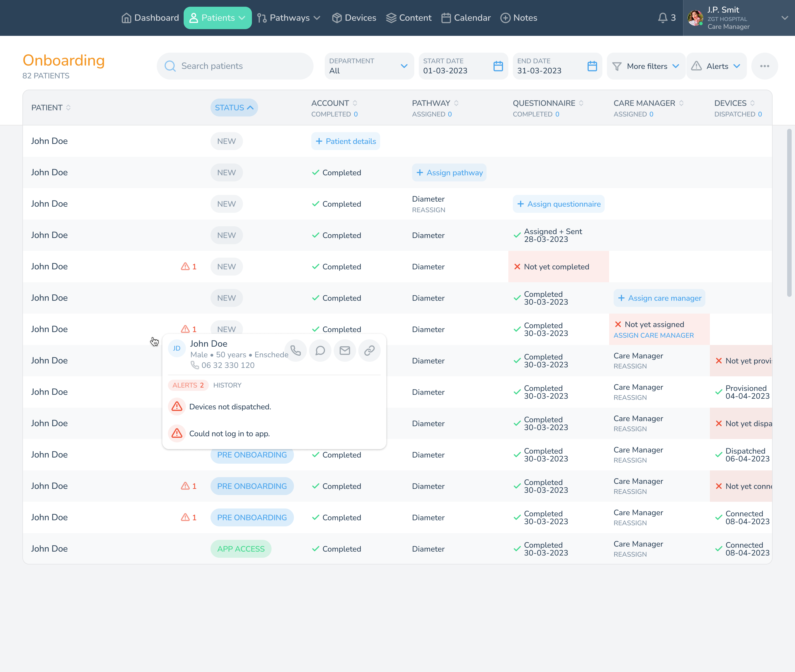Click the vertical table scrollbar
The image size is (795, 672).
[x=789, y=213]
